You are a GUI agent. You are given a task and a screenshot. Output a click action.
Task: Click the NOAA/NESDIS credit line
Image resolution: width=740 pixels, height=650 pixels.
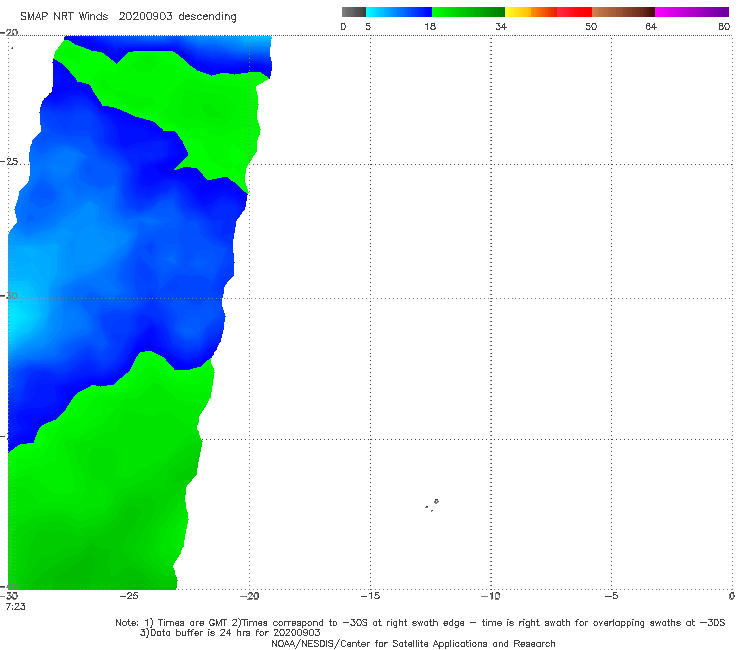pyautogui.click(x=413, y=644)
